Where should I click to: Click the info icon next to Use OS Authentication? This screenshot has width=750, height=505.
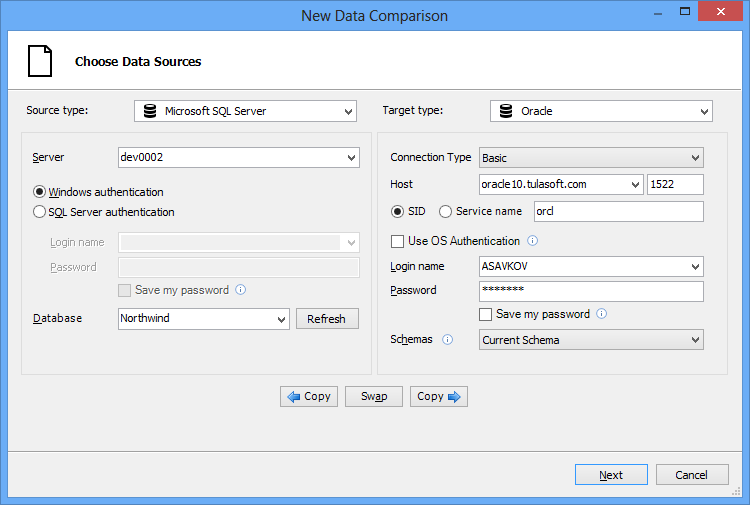[532, 241]
